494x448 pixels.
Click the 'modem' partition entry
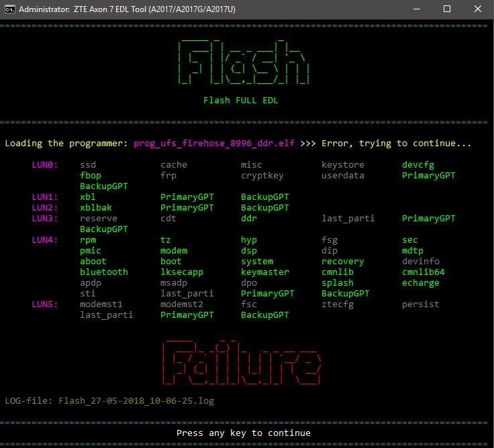[174, 251]
